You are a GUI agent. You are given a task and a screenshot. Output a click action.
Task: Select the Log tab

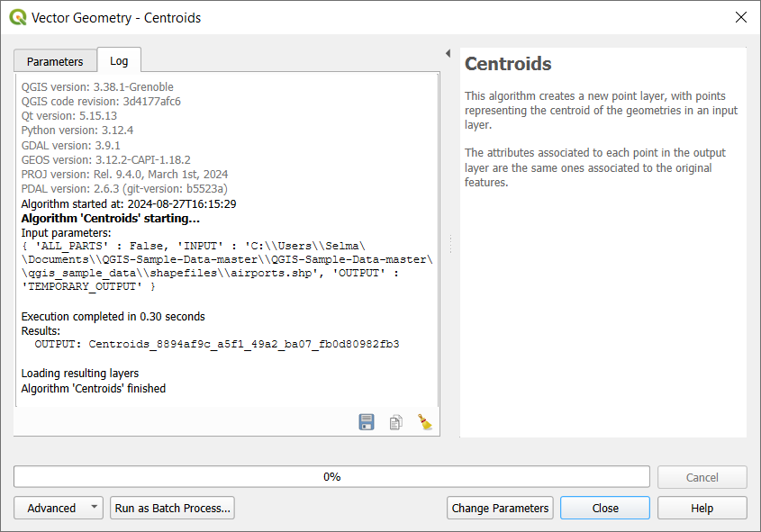(119, 61)
